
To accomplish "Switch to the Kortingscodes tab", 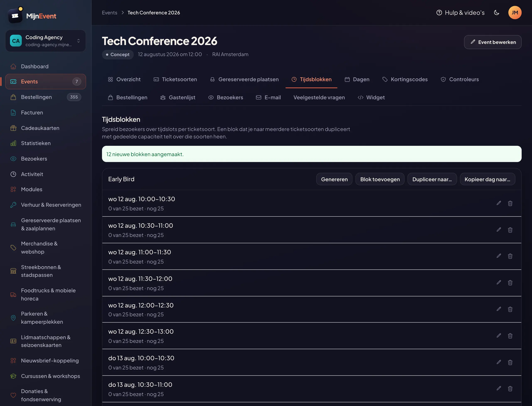I will pyautogui.click(x=405, y=79).
